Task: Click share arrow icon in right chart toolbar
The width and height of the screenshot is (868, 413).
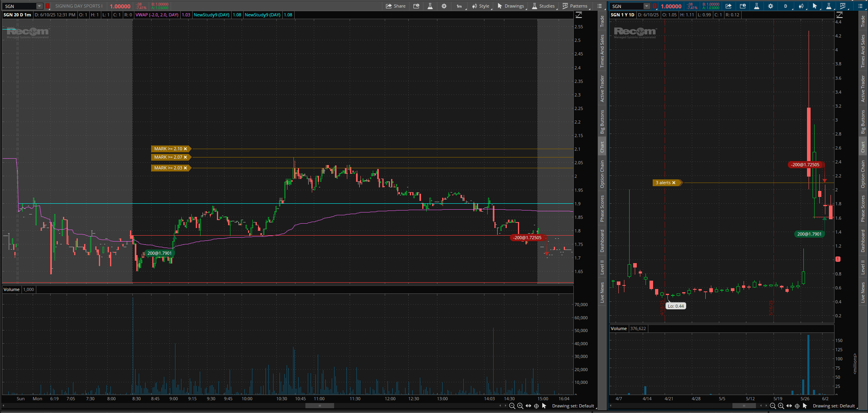Action: 728,6
